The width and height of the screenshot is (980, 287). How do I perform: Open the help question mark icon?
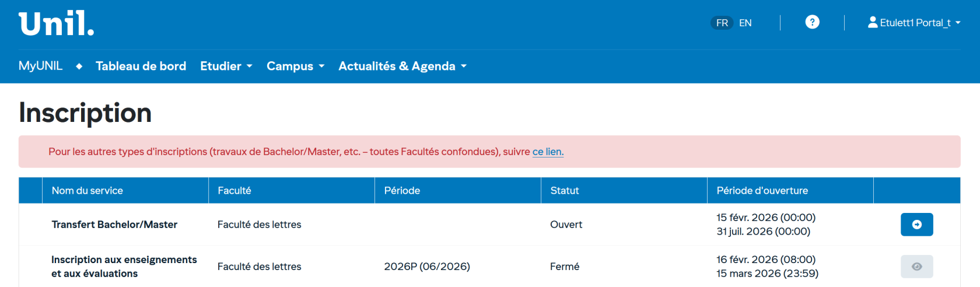coord(812,22)
